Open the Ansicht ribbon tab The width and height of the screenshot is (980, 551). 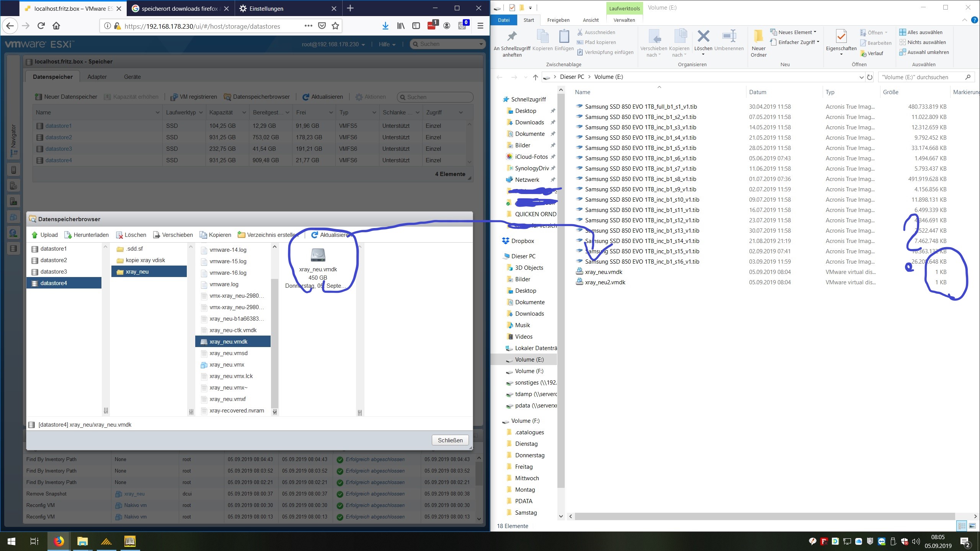click(x=591, y=20)
